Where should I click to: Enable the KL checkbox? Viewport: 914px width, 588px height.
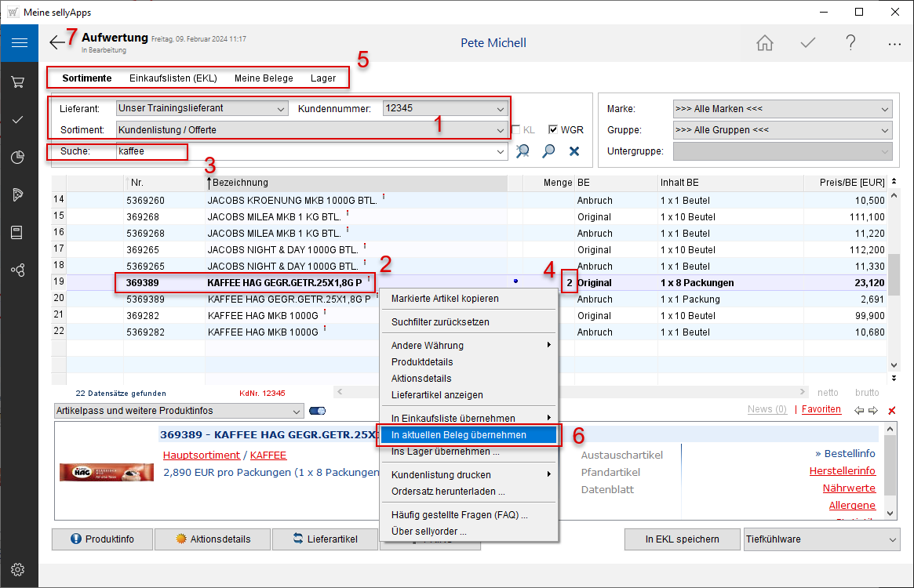point(516,130)
